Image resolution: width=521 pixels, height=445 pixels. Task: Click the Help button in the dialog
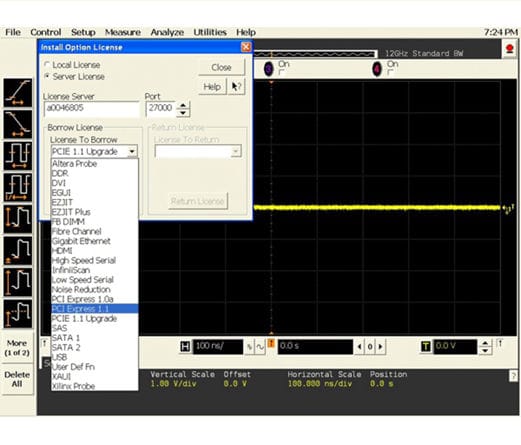212,87
